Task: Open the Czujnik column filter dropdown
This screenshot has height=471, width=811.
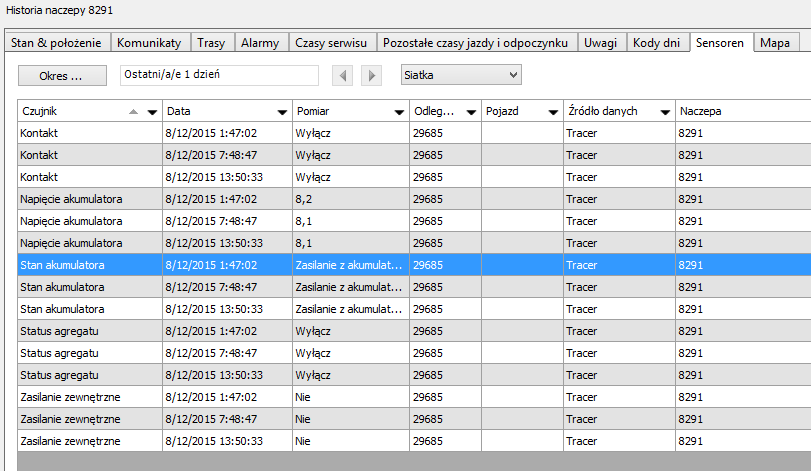Action: (x=152, y=112)
